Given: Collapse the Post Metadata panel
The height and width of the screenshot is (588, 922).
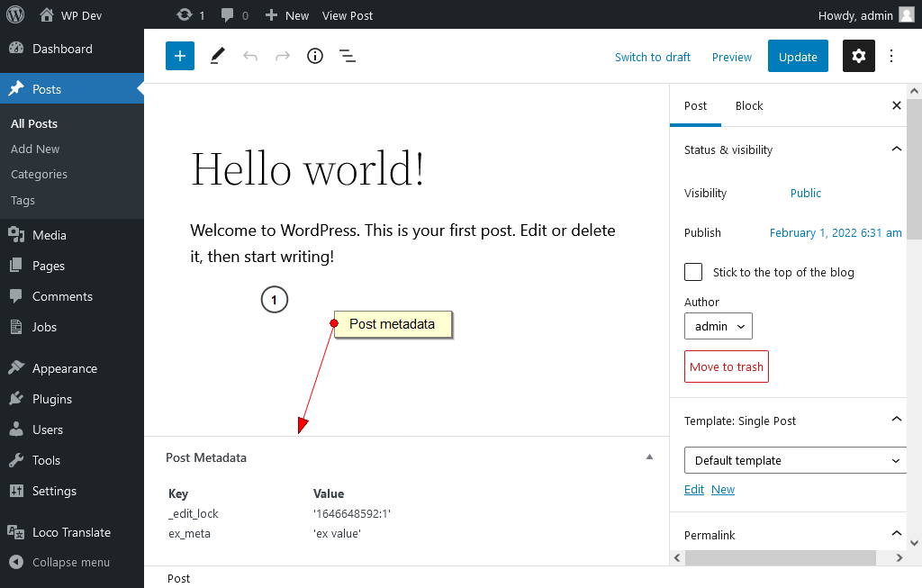Looking at the screenshot, I should pos(649,457).
